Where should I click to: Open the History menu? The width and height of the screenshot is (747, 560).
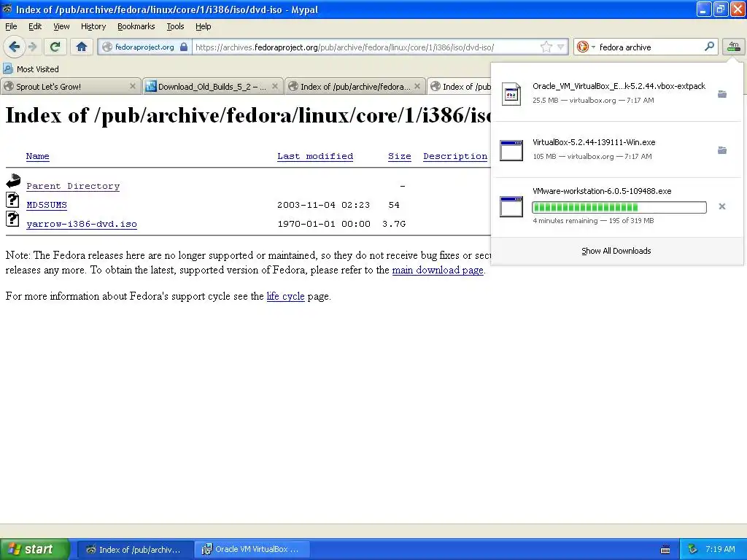(93, 26)
